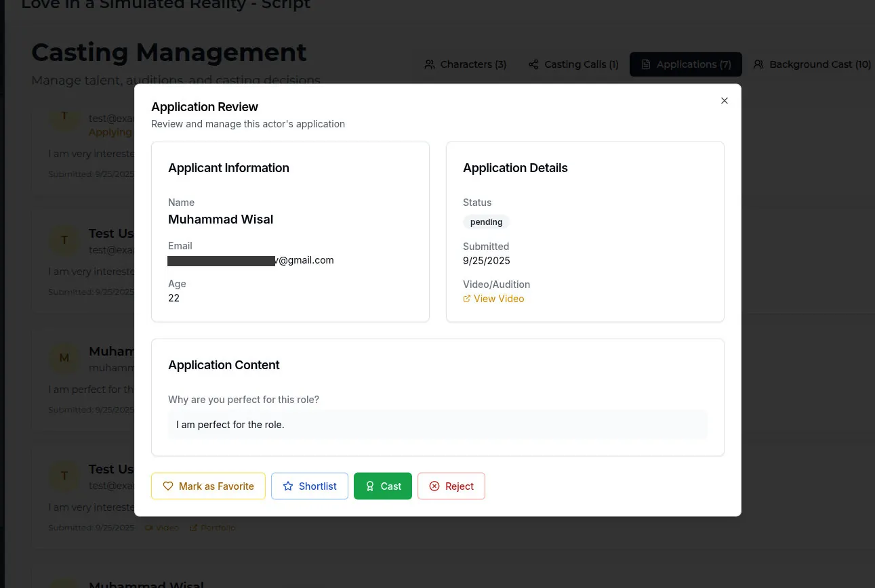The height and width of the screenshot is (588, 875).
Task: Click the Shortlist button text
Action: 318,486
